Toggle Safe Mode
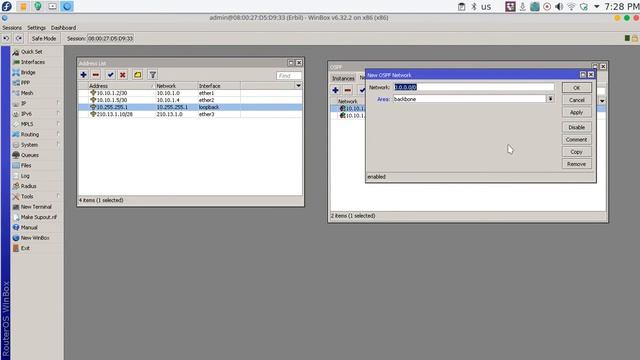640x360 pixels. (44, 38)
